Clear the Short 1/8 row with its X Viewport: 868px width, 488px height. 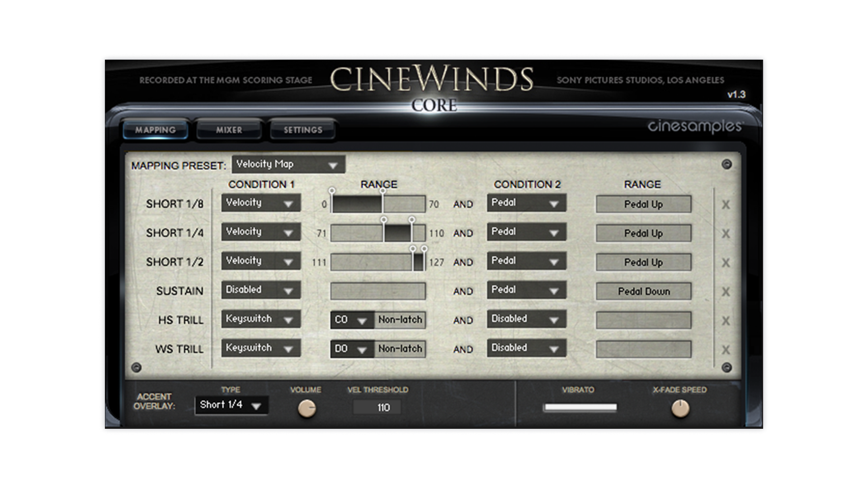coord(726,205)
